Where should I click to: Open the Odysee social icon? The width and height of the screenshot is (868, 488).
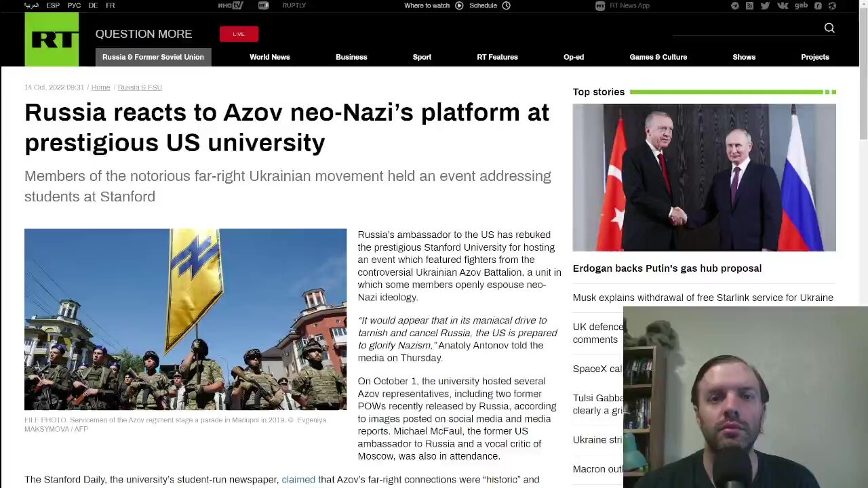tap(832, 5)
